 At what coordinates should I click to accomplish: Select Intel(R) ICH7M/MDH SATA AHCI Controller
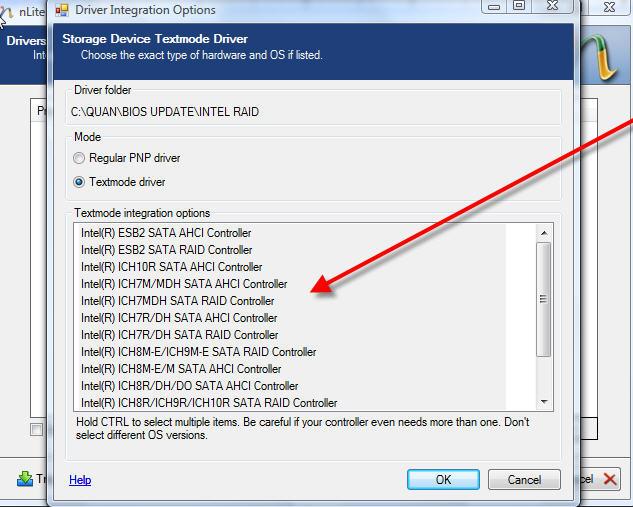pos(289,284)
